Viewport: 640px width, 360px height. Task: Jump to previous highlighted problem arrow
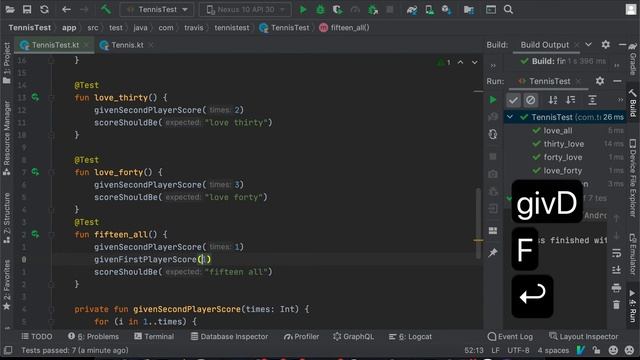coord(460,62)
